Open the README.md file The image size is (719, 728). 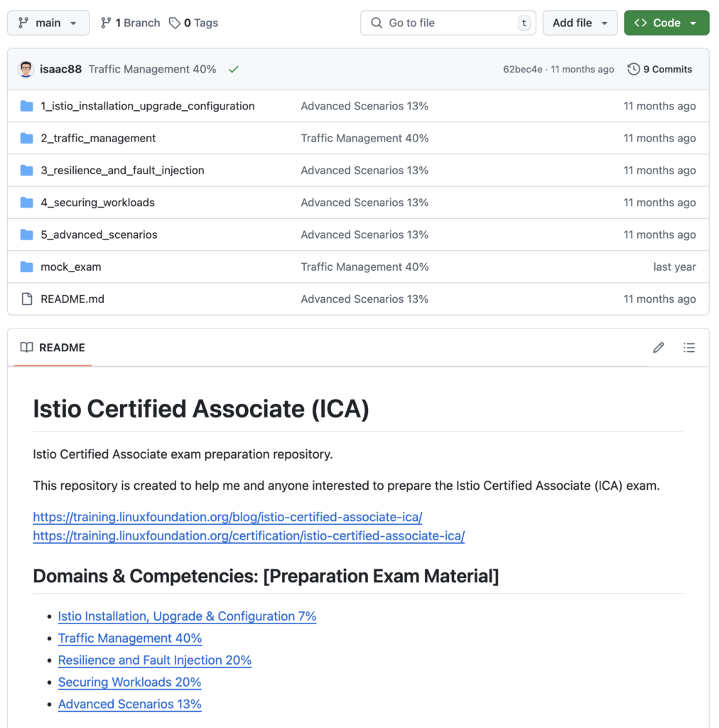tap(72, 299)
